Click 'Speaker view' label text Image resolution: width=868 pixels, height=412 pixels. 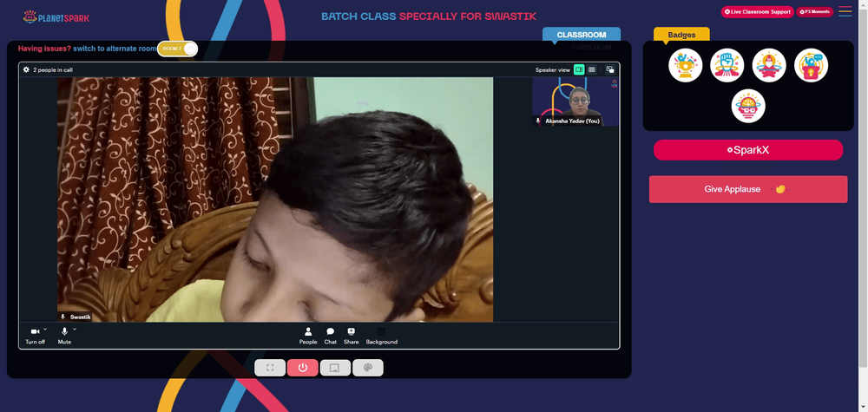pos(552,70)
